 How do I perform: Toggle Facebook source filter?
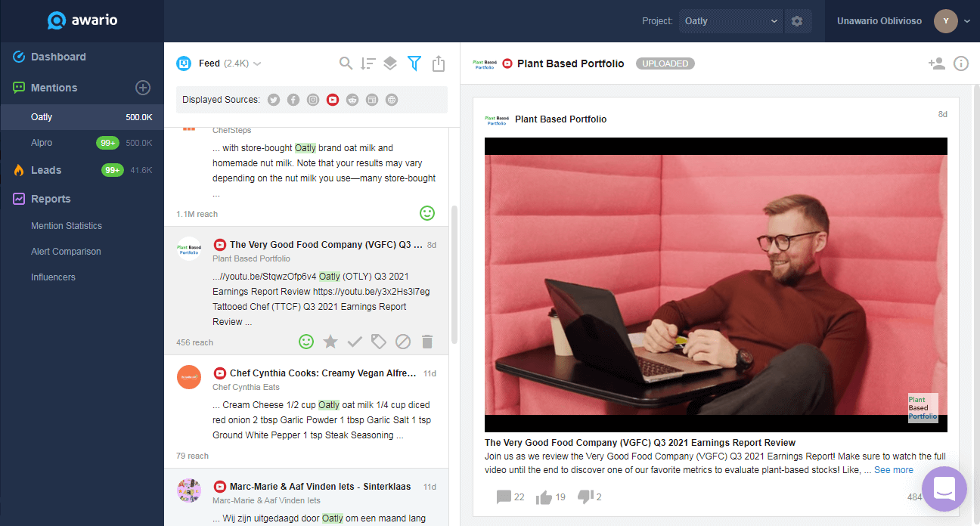click(293, 100)
